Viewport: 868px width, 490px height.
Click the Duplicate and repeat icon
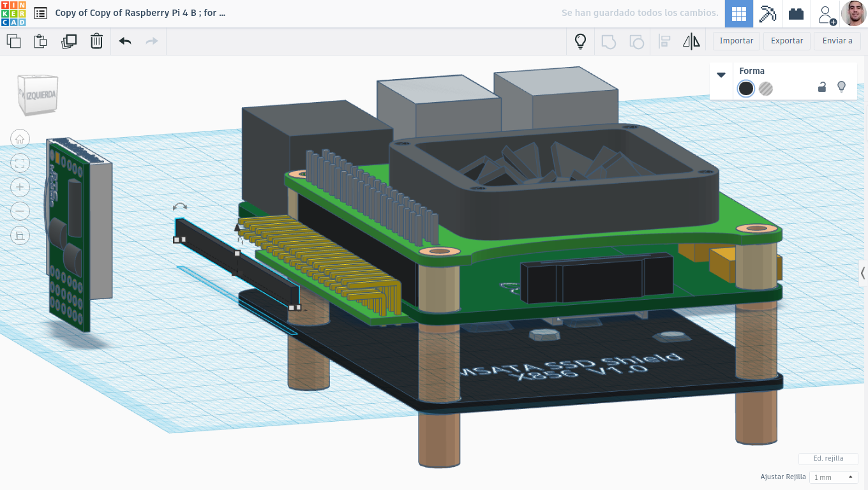(x=68, y=41)
